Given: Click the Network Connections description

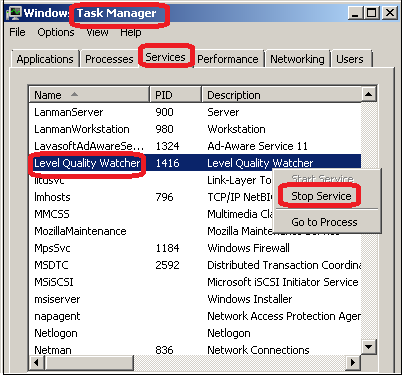Looking at the screenshot, I should pyautogui.click(x=258, y=350).
